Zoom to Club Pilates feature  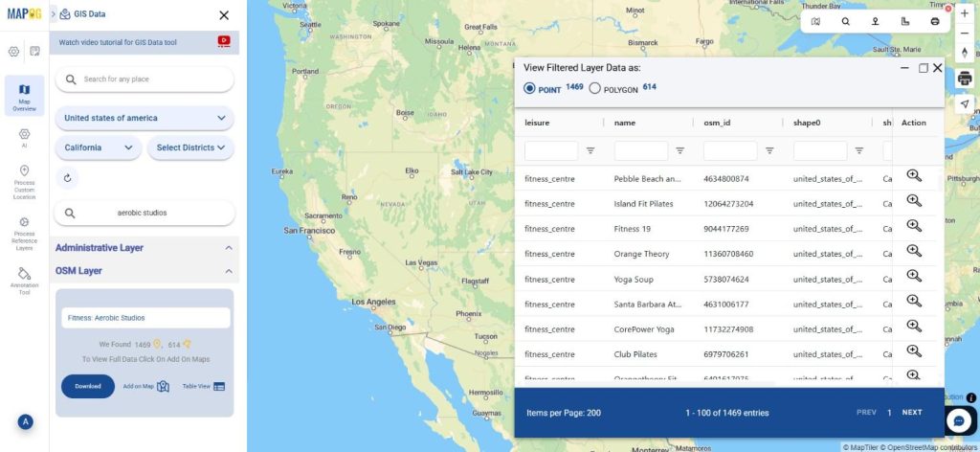pos(914,350)
